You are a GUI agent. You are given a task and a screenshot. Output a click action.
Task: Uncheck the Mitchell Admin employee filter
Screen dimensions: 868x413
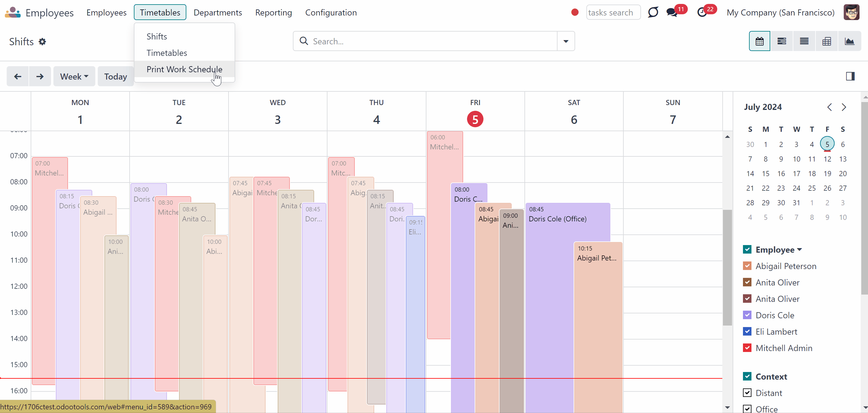coord(747,348)
